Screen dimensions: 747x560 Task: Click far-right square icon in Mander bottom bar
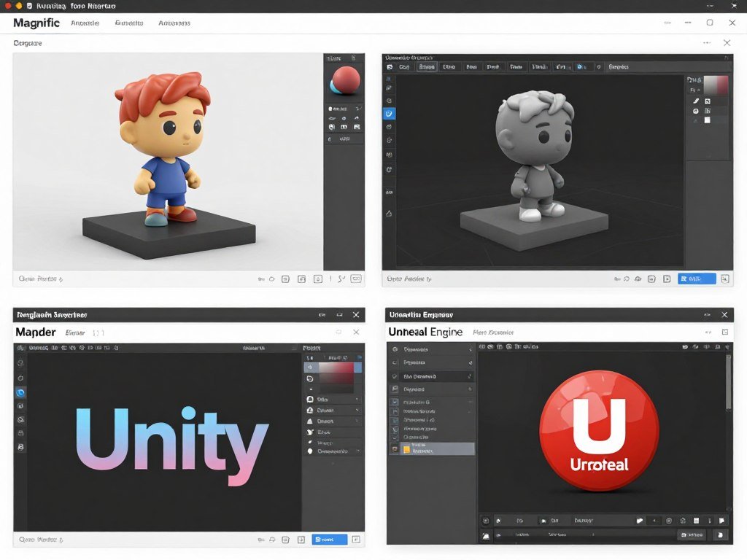click(356, 540)
